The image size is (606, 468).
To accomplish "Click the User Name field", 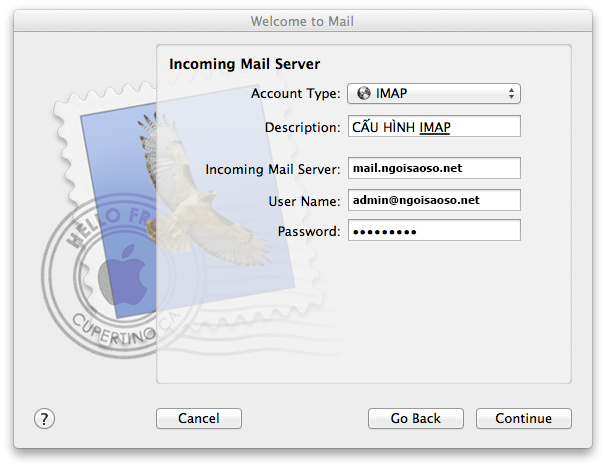I will click(x=434, y=200).
